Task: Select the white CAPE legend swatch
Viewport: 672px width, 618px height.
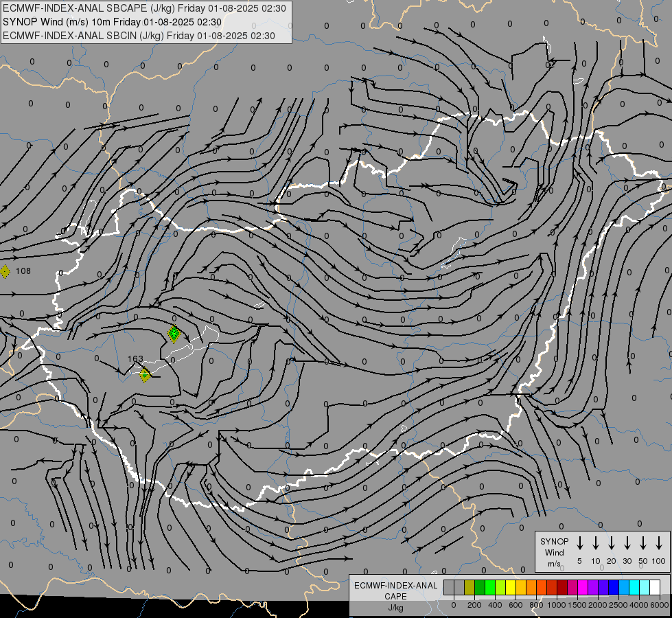Action: click(x=655, y=588)
